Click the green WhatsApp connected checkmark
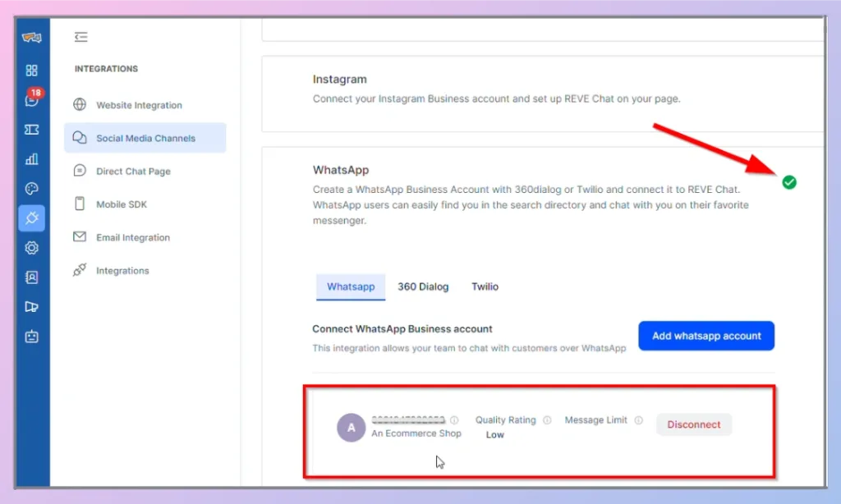This screenshot has width=841, height=504. 789,182
